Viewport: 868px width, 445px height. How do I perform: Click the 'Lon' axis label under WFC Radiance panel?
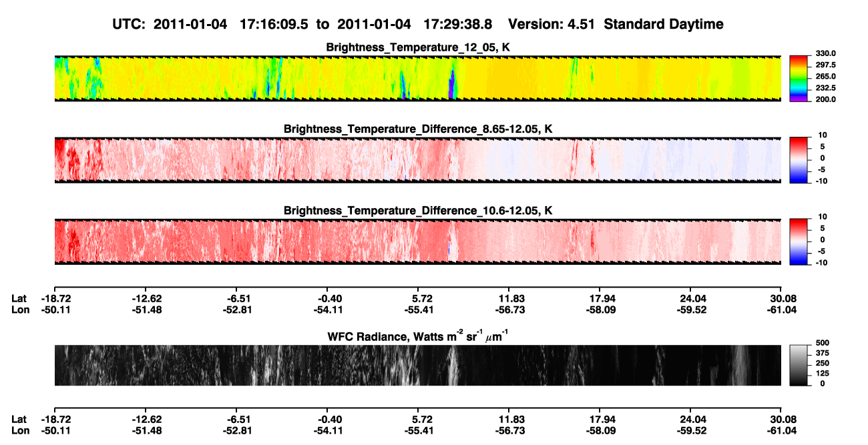click(x=20, y=430)
